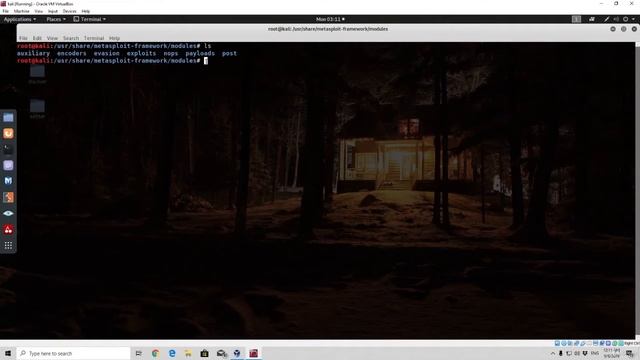The width and height of the screenshot is (640, 360).
Task: Open the volume indicator in top panel
Action: 616,19
